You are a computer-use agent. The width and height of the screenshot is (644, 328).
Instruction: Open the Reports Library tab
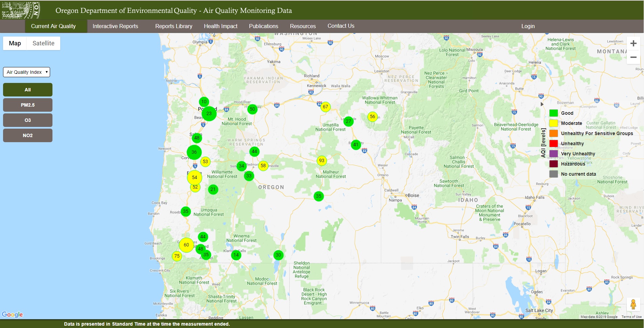[174, 26]
